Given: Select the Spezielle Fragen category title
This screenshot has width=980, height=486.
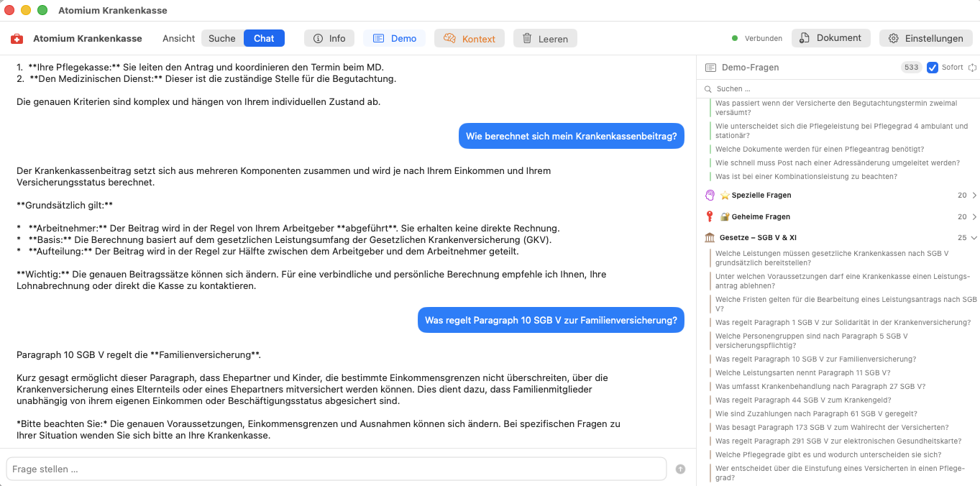Looking at the screenshot, I should [x=761, y=196].
